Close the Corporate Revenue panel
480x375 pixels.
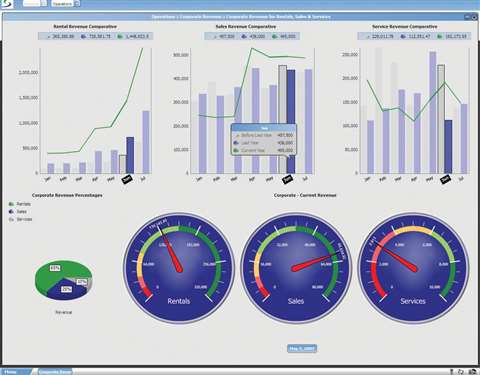click(474, 17)
